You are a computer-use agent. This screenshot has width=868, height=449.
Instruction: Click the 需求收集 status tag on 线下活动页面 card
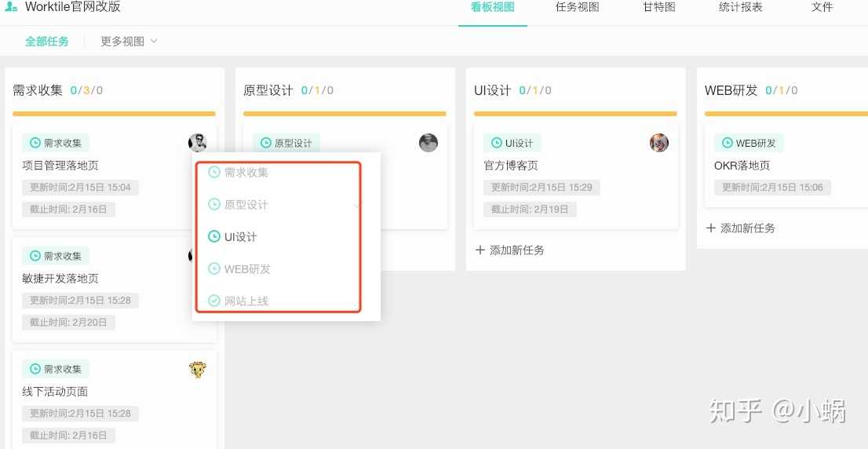coord(56,369)
